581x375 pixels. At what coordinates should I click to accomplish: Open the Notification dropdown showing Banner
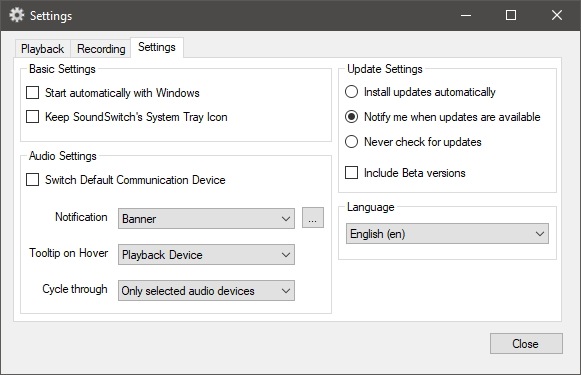coord(206,219)
